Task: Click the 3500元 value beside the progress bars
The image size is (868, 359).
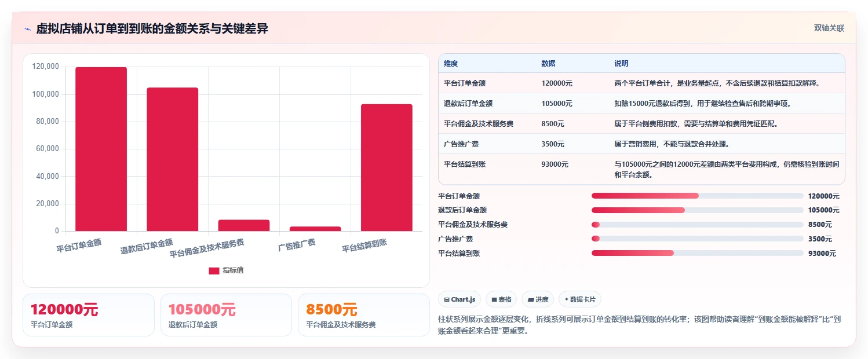Action: point(820,239)
